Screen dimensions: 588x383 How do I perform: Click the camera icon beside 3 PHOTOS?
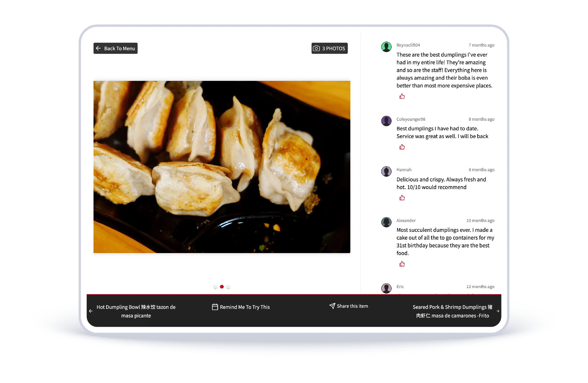coord(316,48)
